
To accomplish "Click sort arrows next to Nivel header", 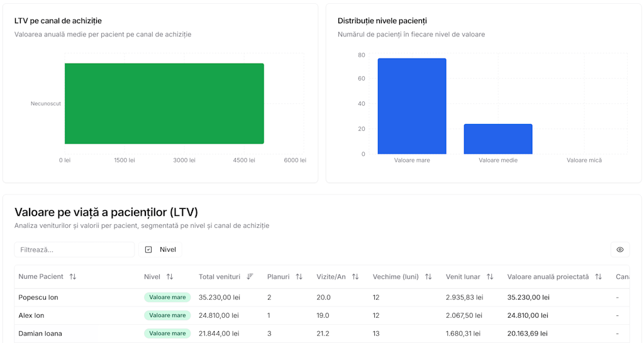I will click(170, 277).
